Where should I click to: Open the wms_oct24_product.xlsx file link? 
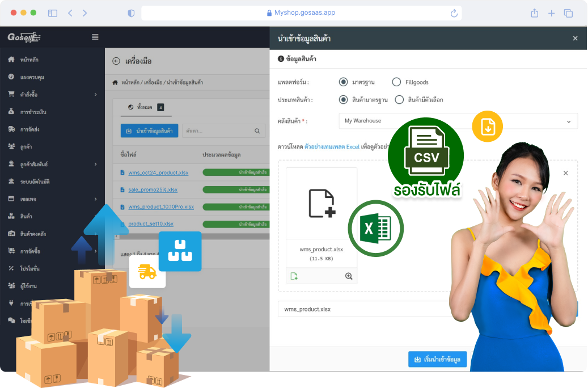158,172
